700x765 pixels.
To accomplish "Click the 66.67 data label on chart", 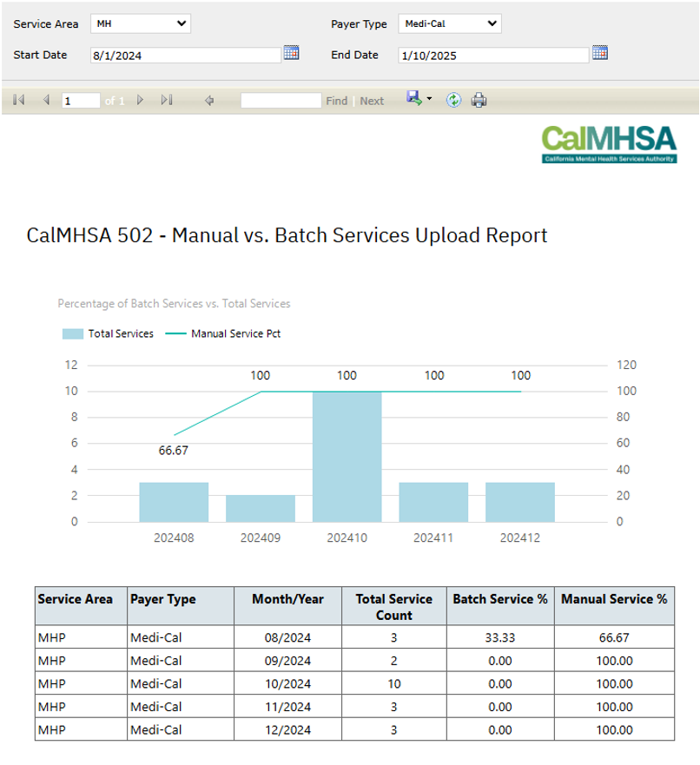I will tap(173, 451).
